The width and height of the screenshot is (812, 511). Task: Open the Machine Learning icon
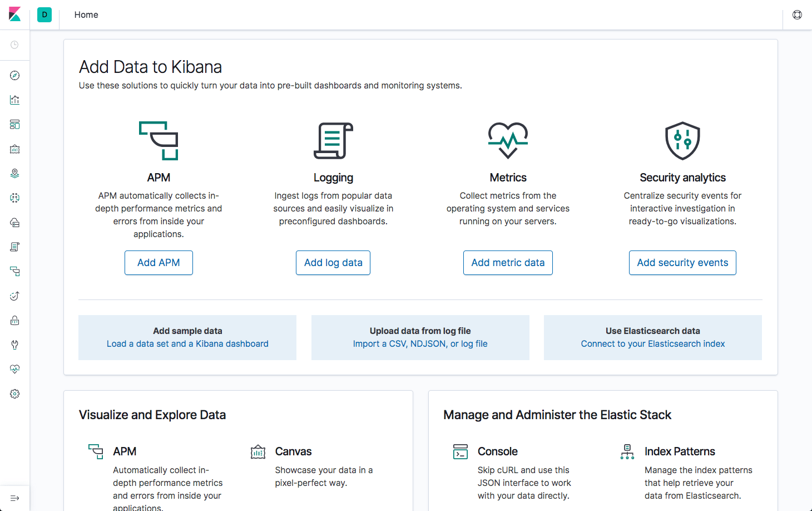(x=14, y=198)
